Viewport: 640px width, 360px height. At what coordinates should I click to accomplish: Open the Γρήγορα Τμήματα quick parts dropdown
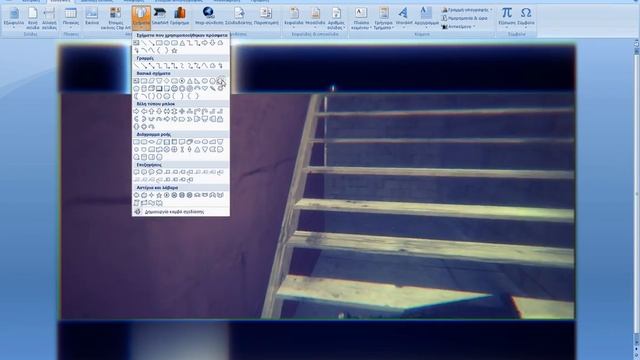[x=383, y=19]
